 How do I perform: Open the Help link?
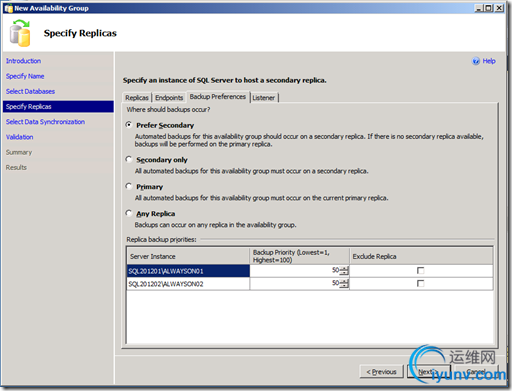[x=489, y=61]
